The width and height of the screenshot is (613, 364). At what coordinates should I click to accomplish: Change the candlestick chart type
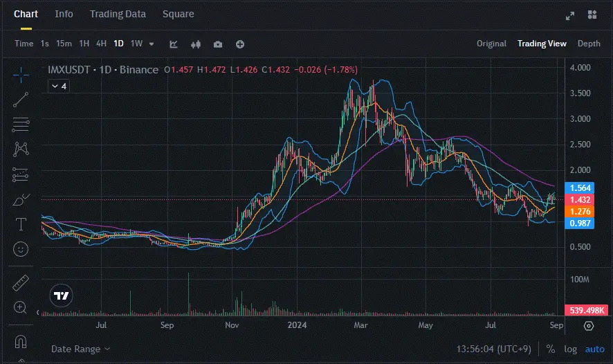[x=196, y=44]
